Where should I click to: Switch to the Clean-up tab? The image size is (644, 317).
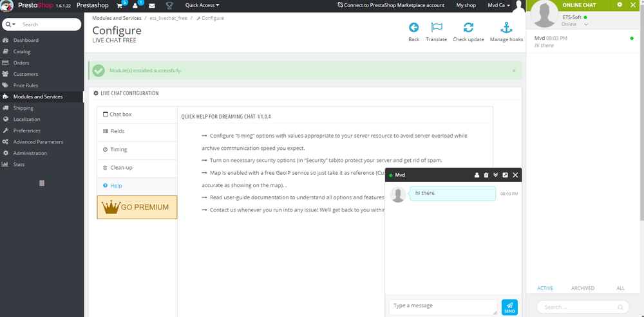tap(137, 168)
